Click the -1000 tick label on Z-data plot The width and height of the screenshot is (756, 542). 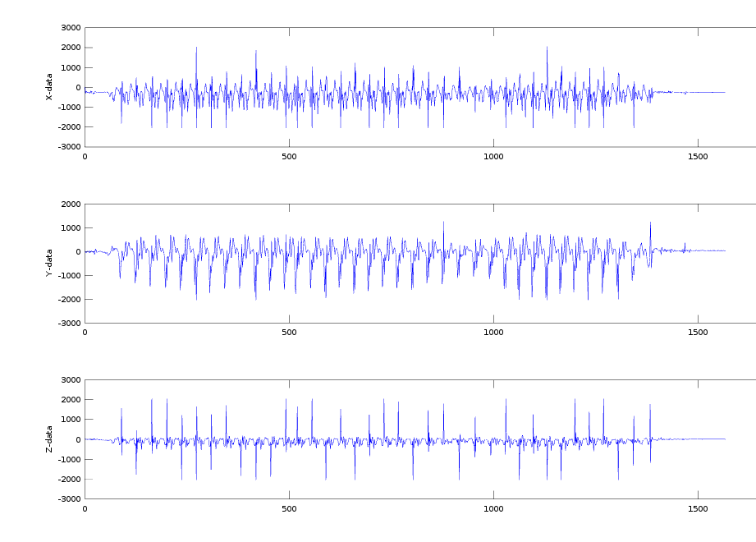click(x=70, y=460)
